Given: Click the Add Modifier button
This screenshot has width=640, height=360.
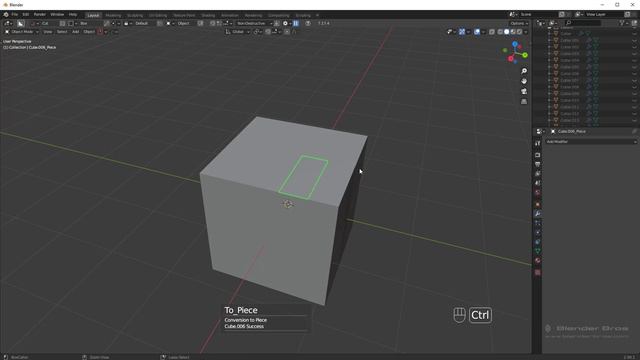Looking at the screenshot, I should click(591, 142).
